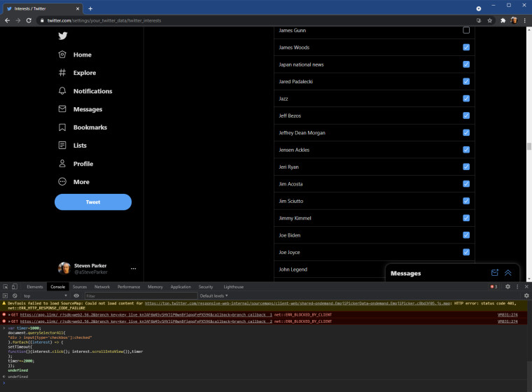The width and height of the screenshot is (532, 392).
Task: Open Chrome three-dot menu
Action: [x=524, y=20]
